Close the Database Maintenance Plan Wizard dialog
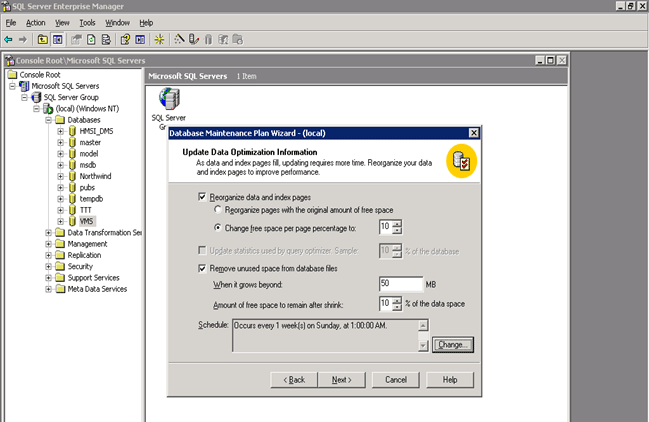649x422 pixels. [x=474, y=133]
